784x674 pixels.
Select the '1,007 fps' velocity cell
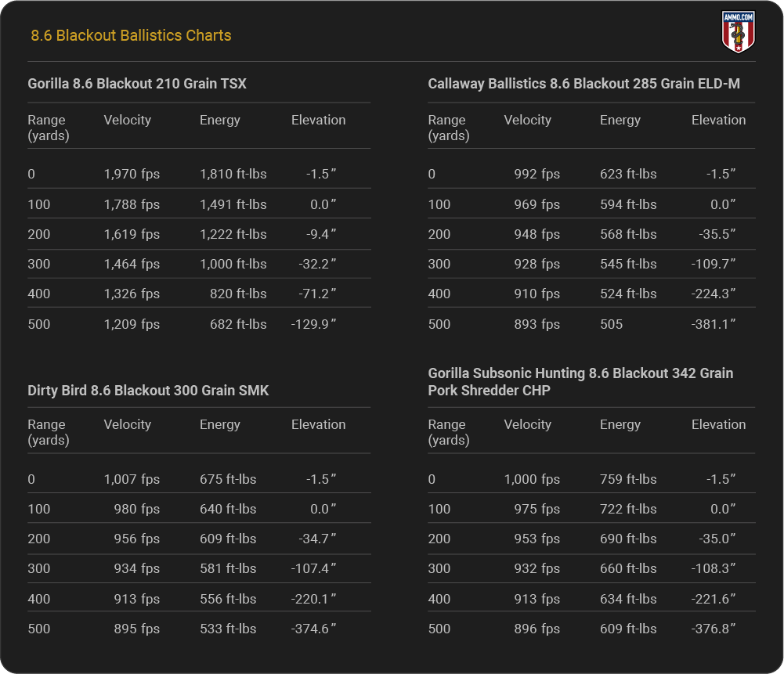[132, 479]
